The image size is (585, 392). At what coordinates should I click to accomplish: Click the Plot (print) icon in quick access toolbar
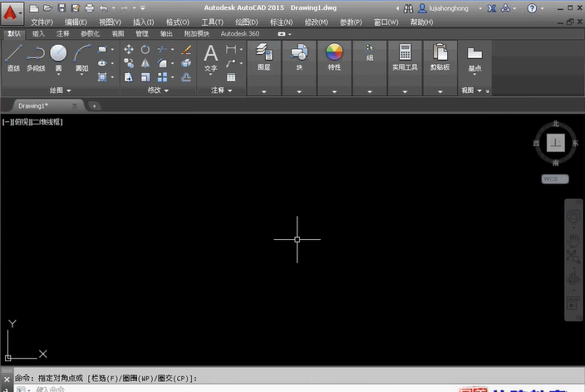(90, 7)
